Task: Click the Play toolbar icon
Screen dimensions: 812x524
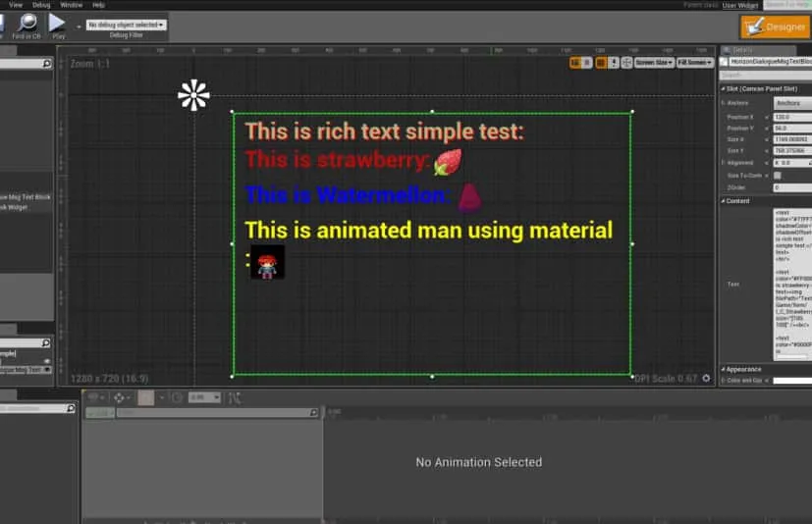Action: click(x=57, y=22)
